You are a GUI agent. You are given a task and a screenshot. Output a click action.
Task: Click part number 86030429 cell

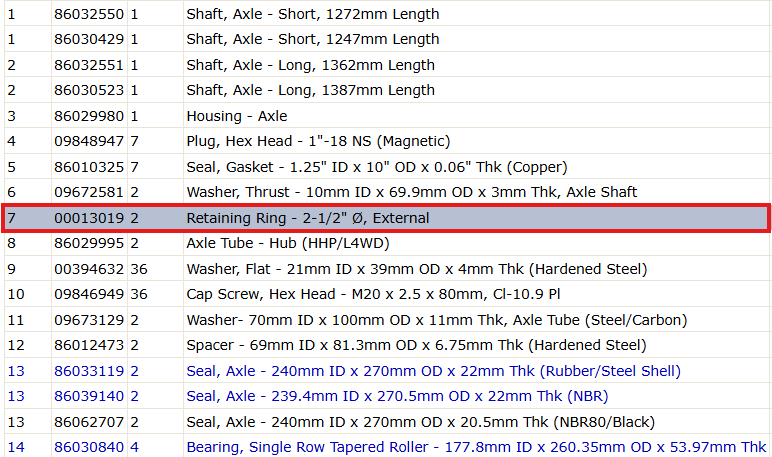(x=89, y=39)
